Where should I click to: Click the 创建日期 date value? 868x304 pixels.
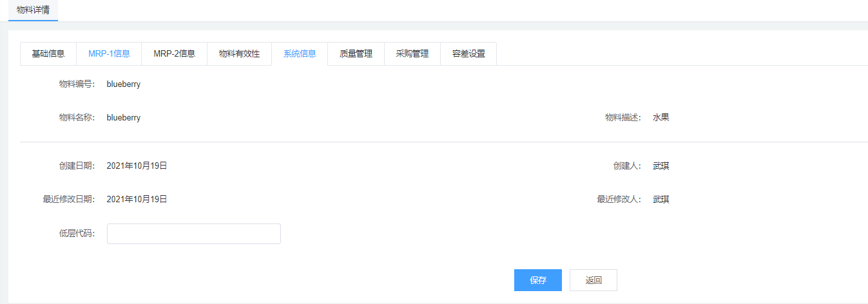(137, 166)
